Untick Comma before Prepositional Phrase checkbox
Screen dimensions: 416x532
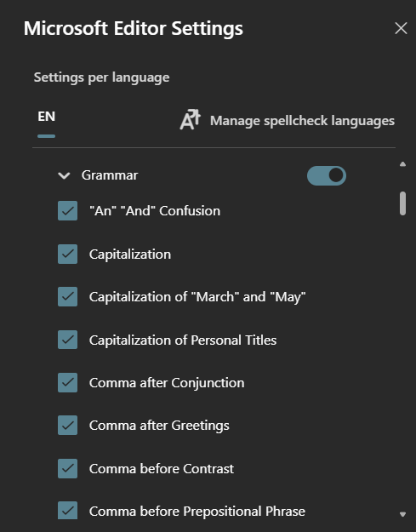(x=67, y=511)
